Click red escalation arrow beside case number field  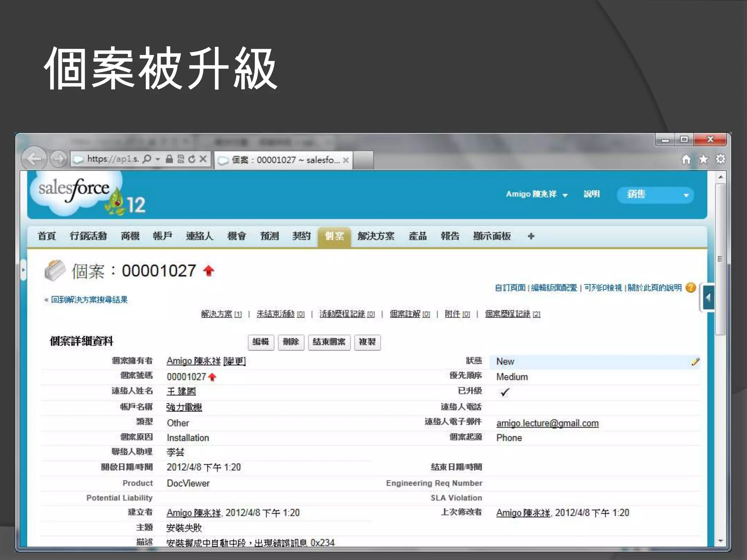pyautogui.click(x=212, y=377)
